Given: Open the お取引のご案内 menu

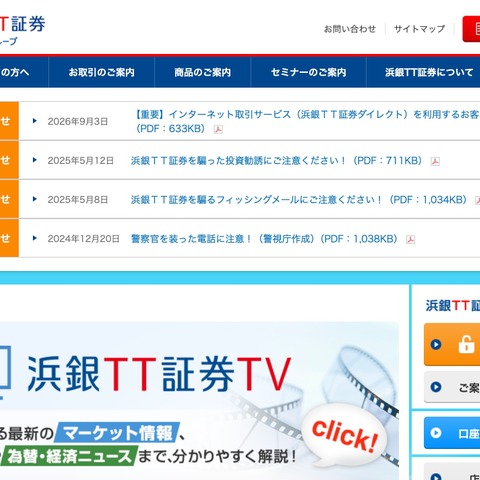Looking at the screenshot, I should [101, 72].
